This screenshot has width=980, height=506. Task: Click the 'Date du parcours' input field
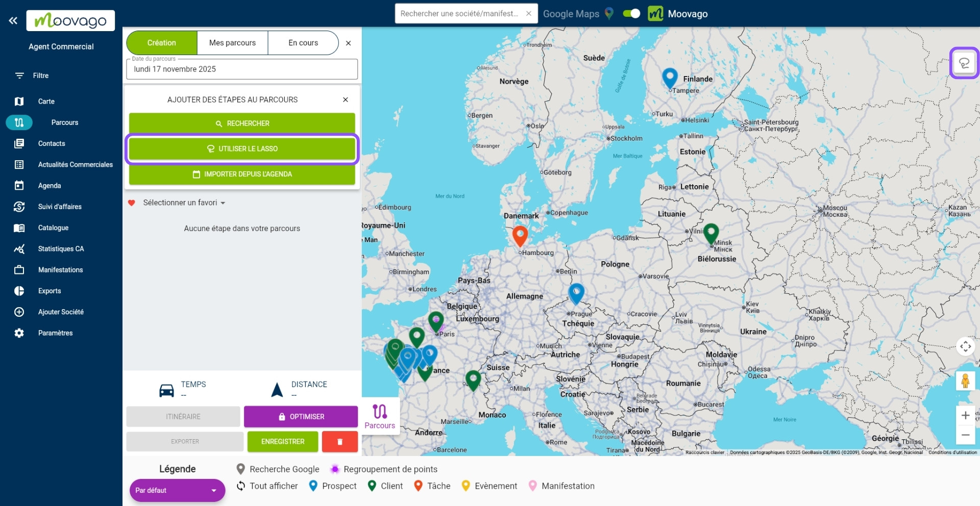click(241, 69)
